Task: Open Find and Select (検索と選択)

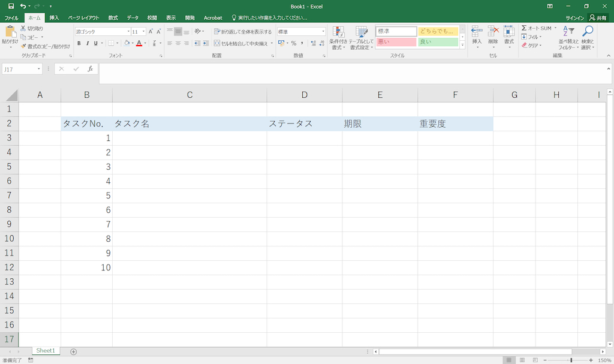Action: click(588, 38)
